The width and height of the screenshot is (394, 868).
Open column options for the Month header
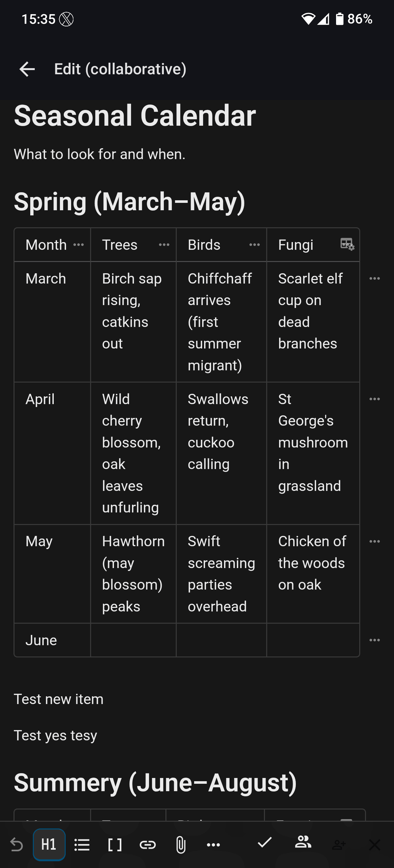(79, 245)
